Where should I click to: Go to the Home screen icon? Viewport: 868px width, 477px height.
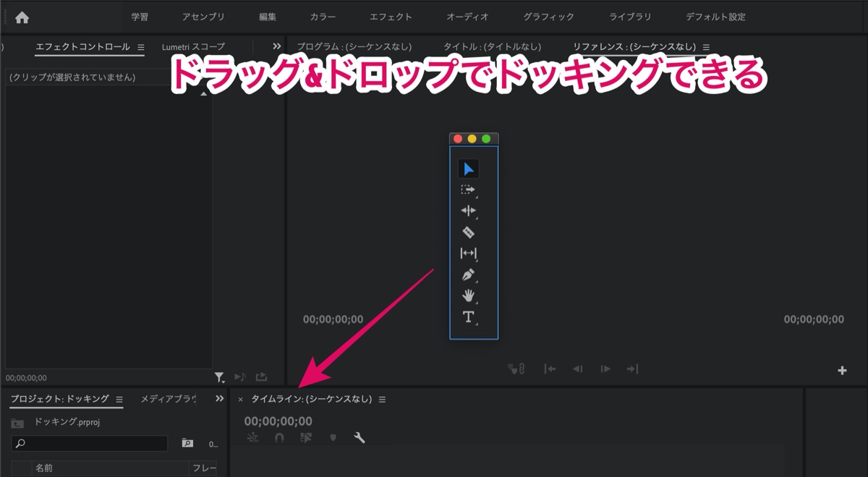(22, 17)
